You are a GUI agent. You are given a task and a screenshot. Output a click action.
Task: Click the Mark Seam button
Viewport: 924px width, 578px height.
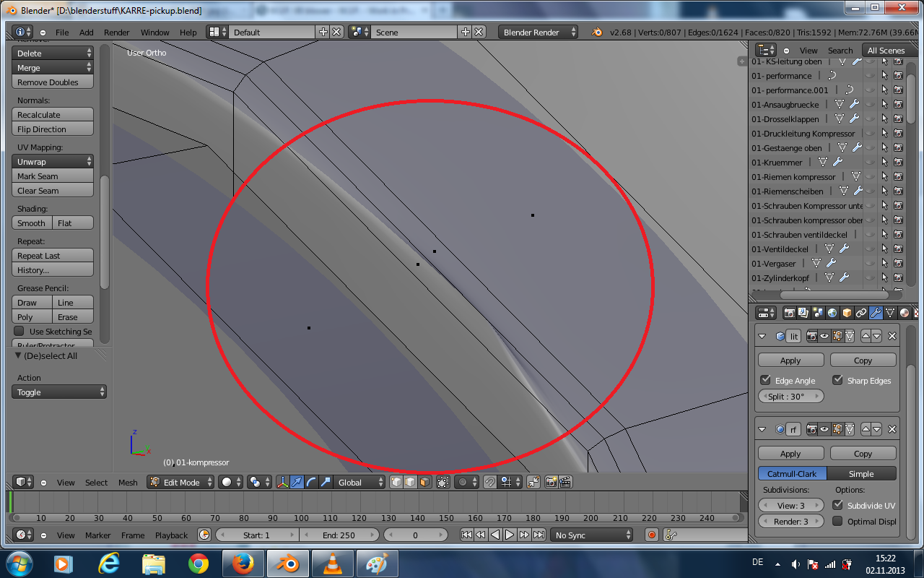(53, 176)
